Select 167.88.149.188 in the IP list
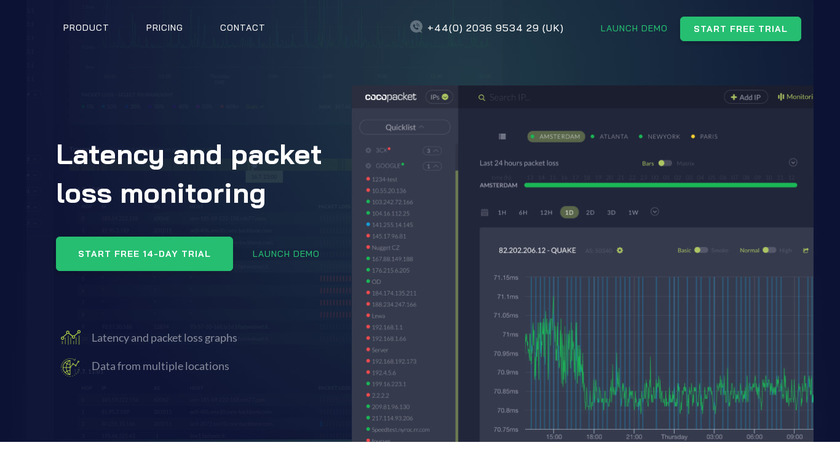Screen dimensions: 840x472 click(x=392, y=259)
